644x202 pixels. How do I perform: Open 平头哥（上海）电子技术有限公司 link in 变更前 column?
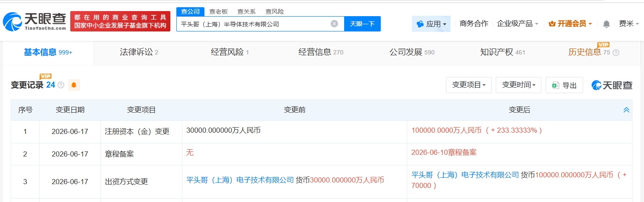pos(240,180)
